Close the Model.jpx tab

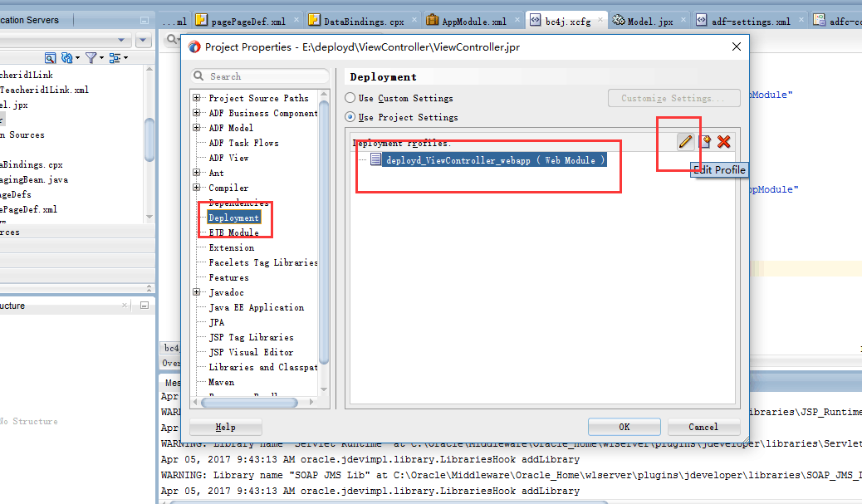(x=683, y=20)
